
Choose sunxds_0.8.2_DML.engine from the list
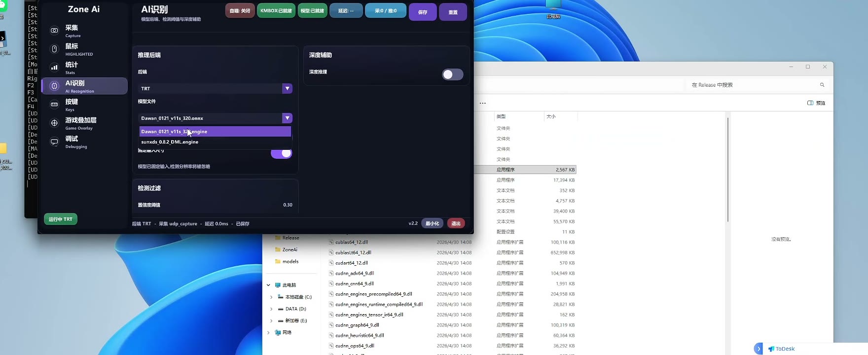tap(215, 142)
